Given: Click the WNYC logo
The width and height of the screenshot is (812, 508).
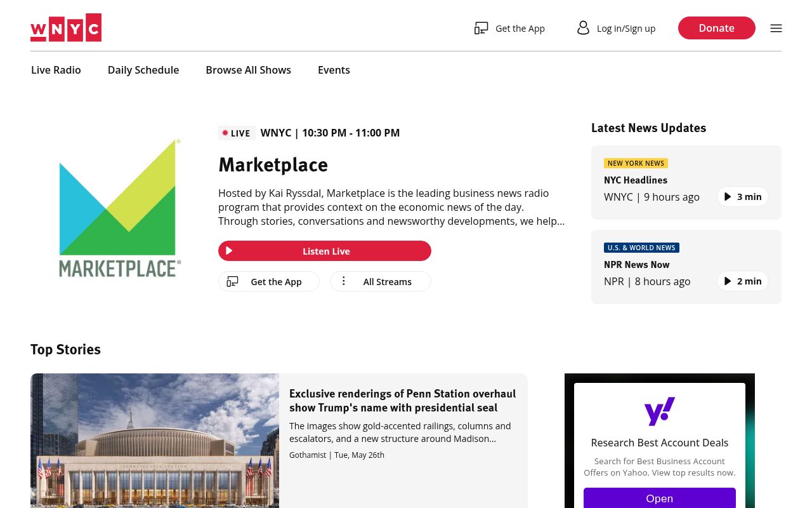Looking at the screenshot, I should click(x=66, y=27).
